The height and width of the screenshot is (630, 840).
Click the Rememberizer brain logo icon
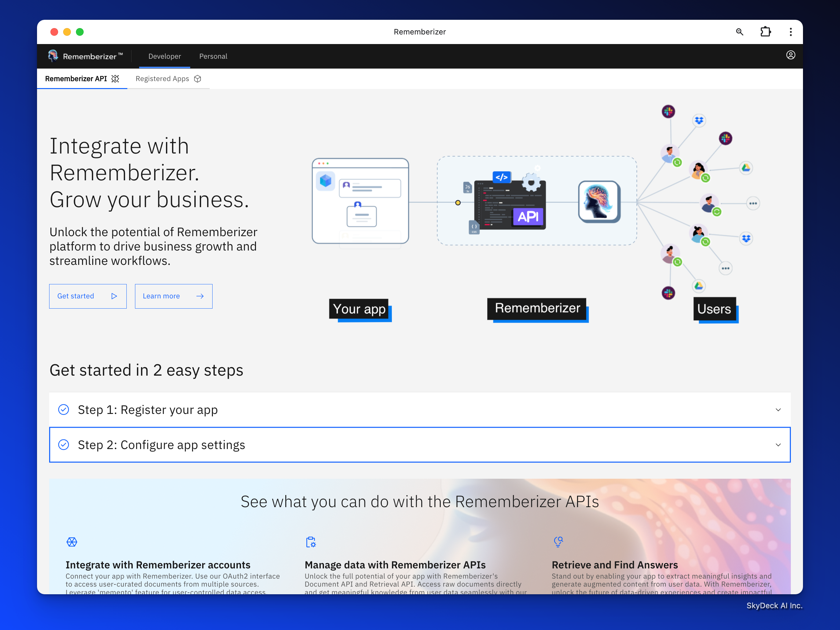[x=53, y=56]
